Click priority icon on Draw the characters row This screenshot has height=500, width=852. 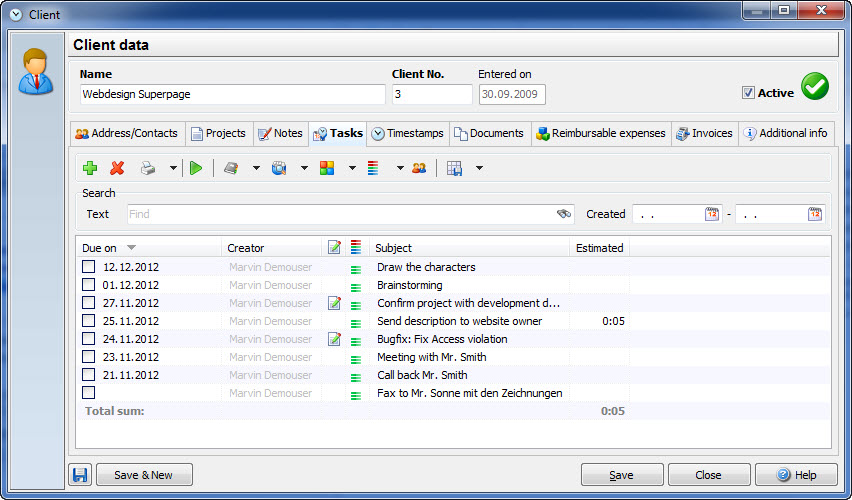pyautogui.click(x=356, y=268)
